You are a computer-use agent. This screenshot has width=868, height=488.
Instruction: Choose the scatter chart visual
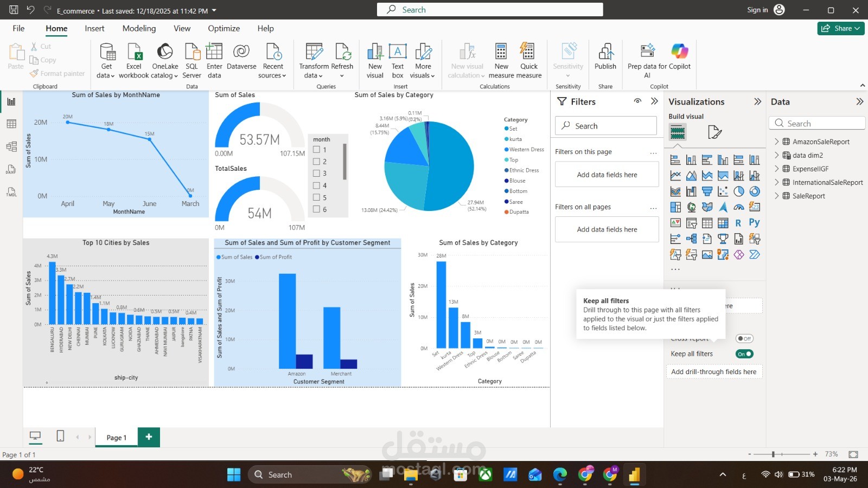(x=723, y=191)
